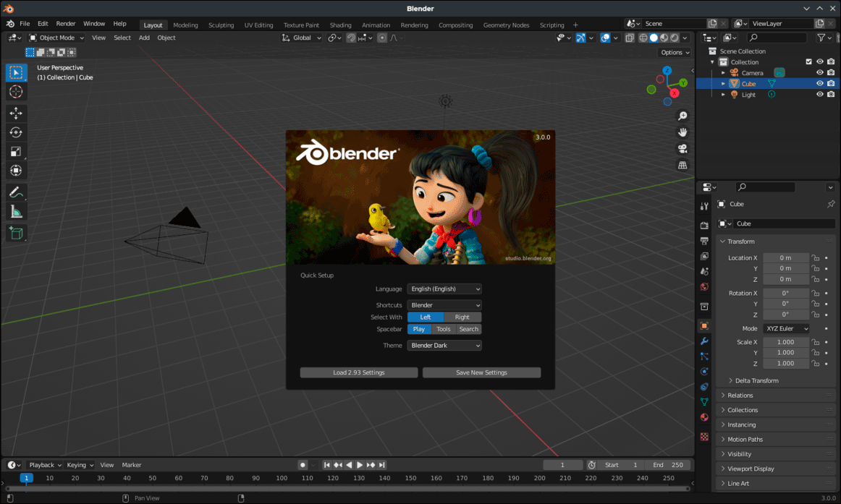
Task: Select the Move tool in the toolbar
Action: click(16, 113)
